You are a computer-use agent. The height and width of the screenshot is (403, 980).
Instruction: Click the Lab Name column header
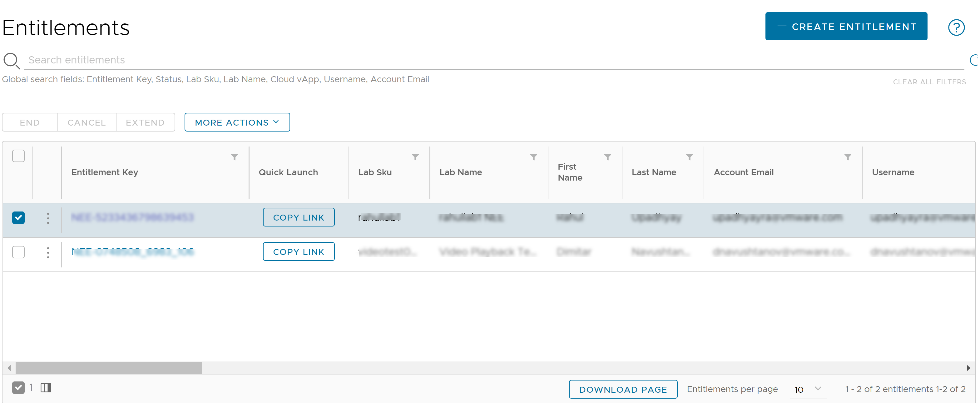tap(460, 172)
